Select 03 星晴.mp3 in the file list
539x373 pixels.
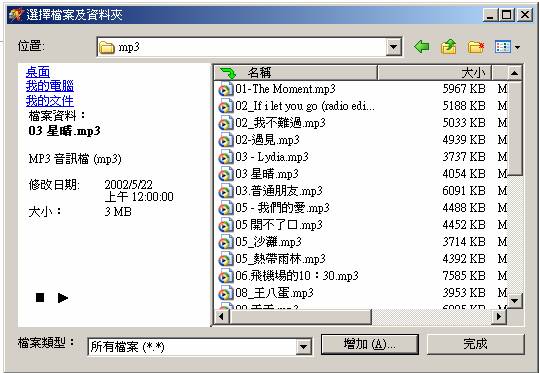[x=267, y=174]
